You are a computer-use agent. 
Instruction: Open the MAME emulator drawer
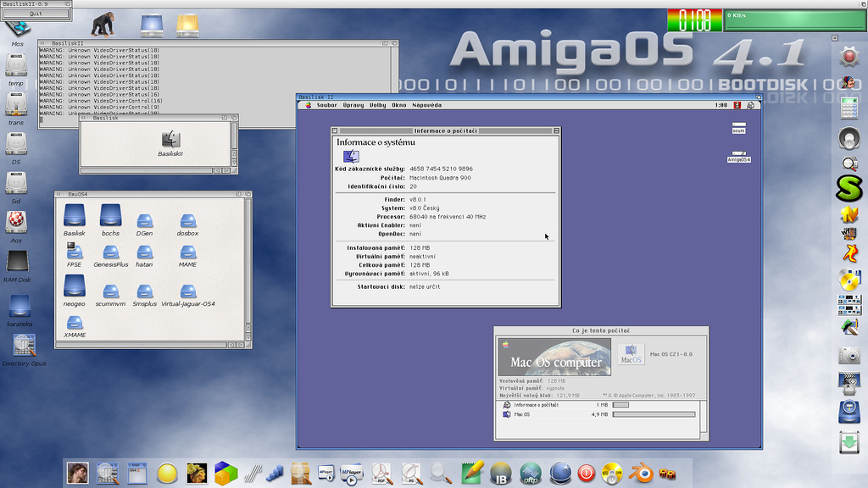[x=187, y=252]
